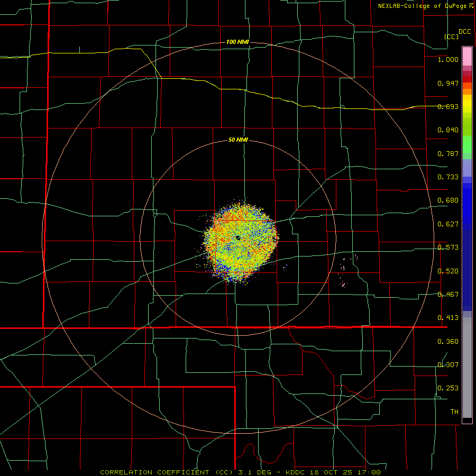The width and height of the screenshot is (476, 476).
Task: Select the 0.733 color scale value
Action: 448,177
